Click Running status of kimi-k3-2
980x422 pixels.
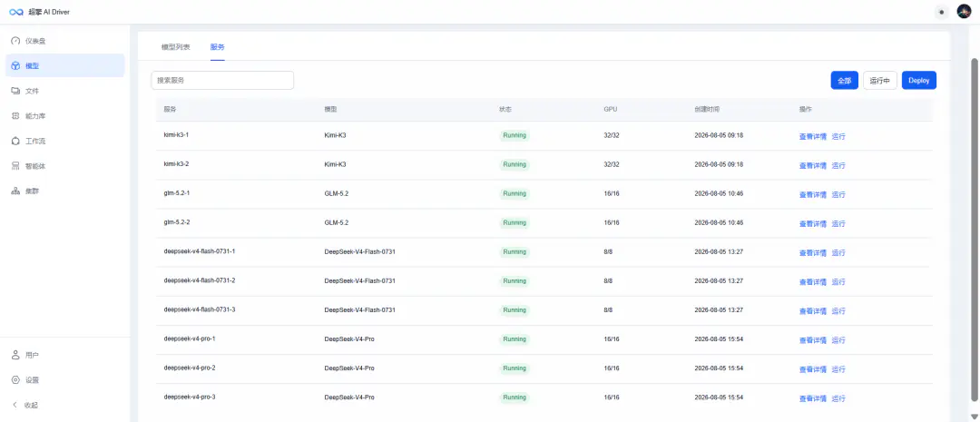coord(514,164)
